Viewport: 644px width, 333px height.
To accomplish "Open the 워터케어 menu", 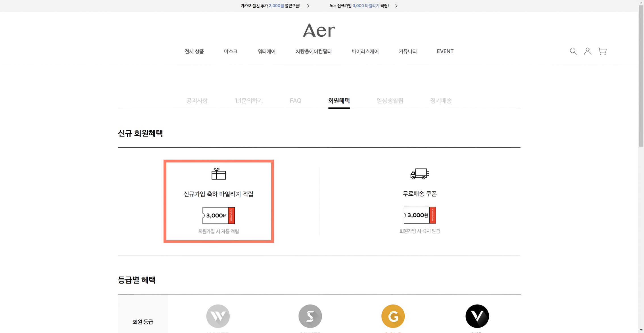I will tap(266, 51).
